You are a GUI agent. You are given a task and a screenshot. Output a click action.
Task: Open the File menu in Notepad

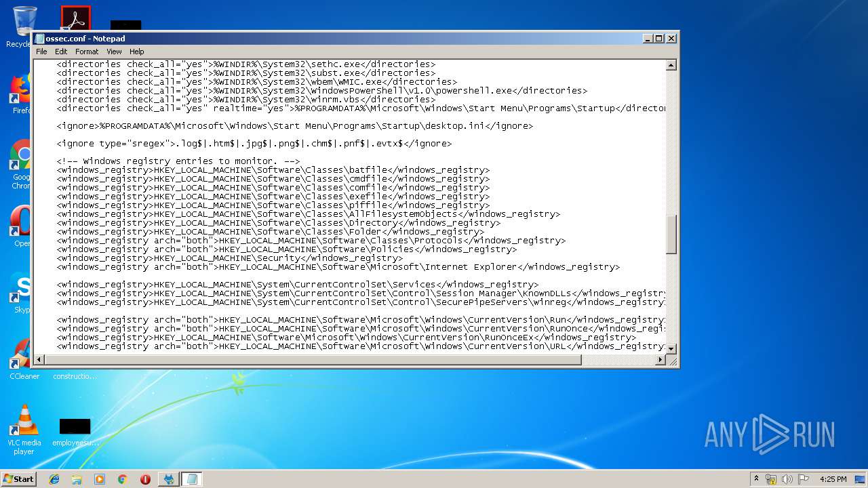pos(41,52)
